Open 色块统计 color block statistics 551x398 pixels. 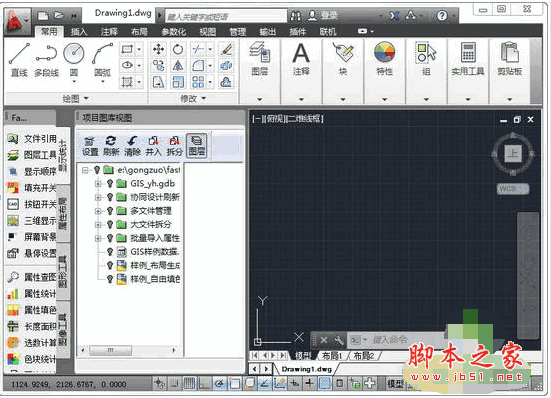tap(32, 359)
